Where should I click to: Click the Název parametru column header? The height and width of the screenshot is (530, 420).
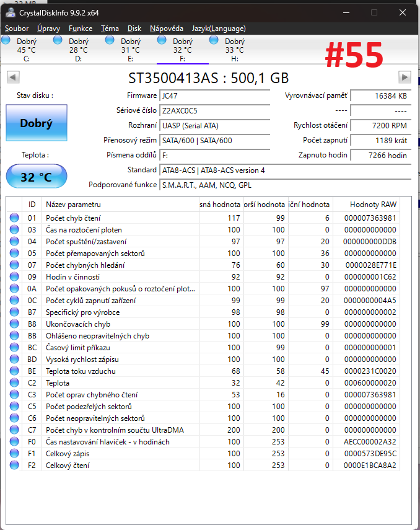coord(120,204)
